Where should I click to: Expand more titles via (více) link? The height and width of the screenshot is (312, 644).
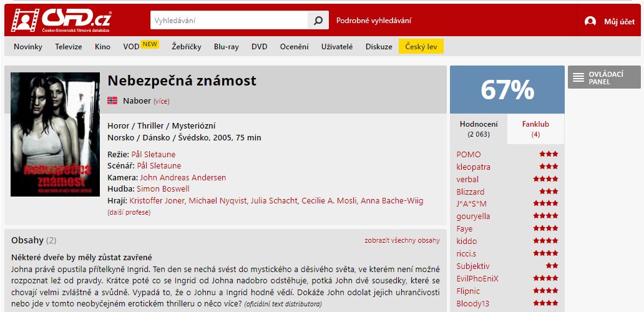click(x=162, y=101)
